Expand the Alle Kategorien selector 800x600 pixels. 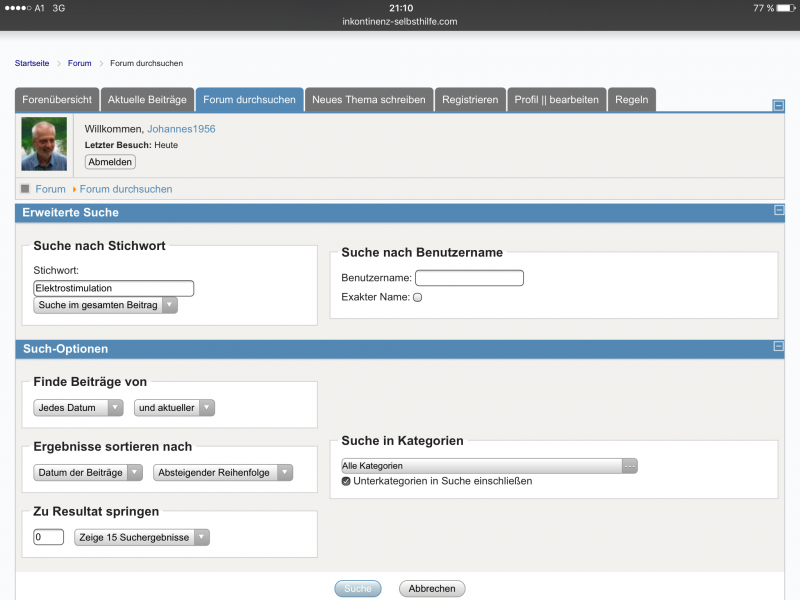coord(489,466)
